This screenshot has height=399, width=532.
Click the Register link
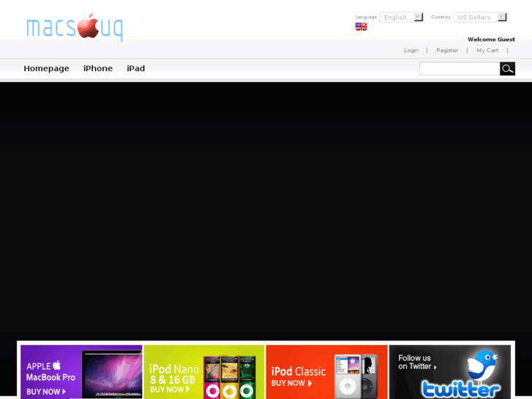pyautogui.click(x=447, y=51)
